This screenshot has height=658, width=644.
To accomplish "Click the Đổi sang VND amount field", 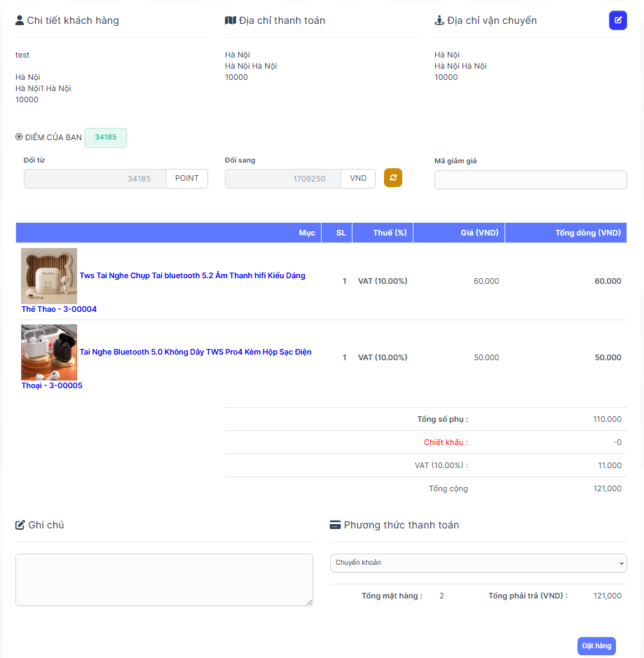I will click(x=282, y=179).
